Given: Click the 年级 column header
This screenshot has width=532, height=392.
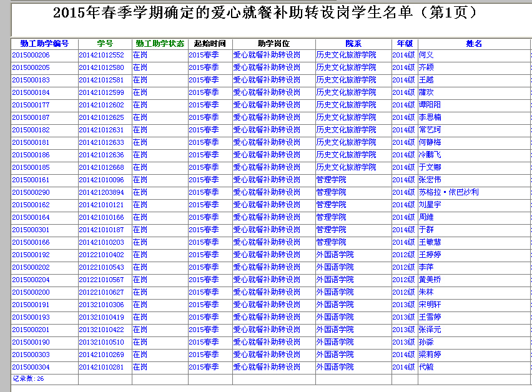Looking at the screenshot, I should point(405,44).
